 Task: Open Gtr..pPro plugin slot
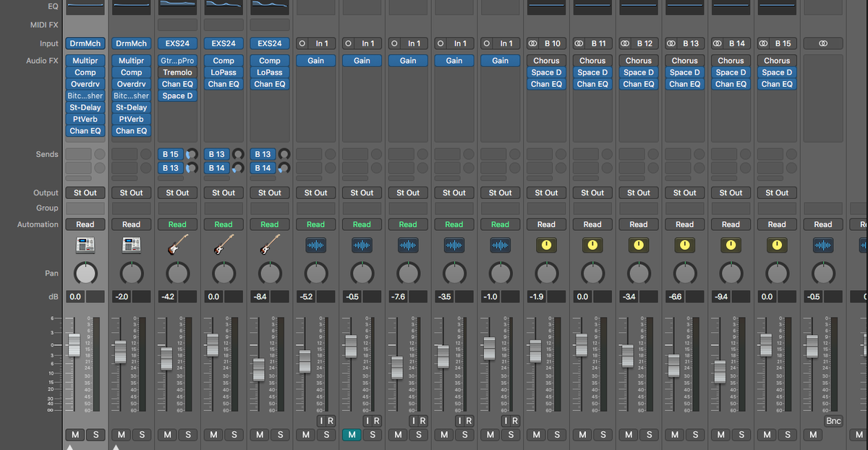pos(177,61)
